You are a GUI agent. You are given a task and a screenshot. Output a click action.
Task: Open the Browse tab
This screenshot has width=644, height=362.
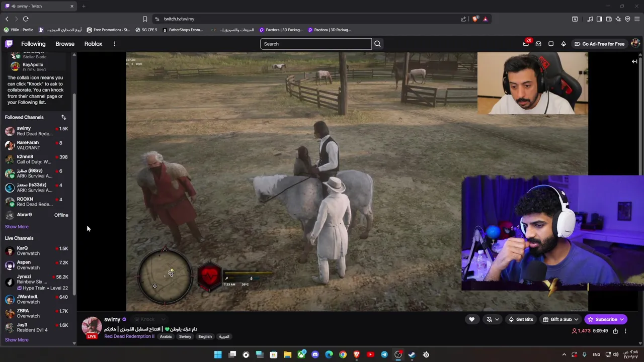65,44
